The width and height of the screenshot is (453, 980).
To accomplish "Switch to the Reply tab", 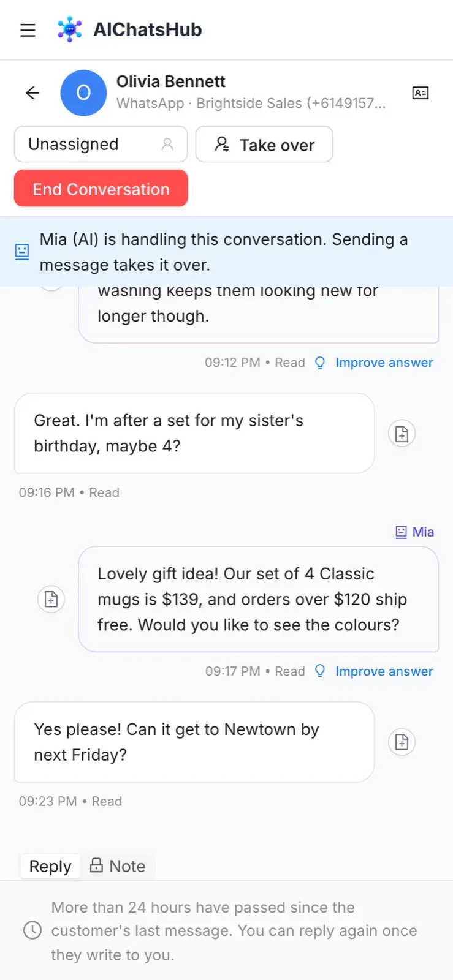I will (x=50, y=866).
